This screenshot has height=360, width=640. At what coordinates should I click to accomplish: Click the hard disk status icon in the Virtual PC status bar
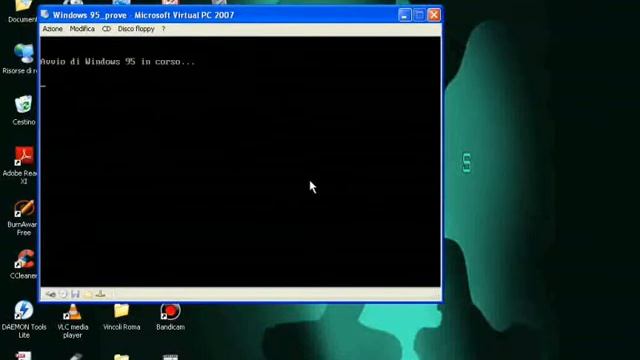click(x=51, y=294)
